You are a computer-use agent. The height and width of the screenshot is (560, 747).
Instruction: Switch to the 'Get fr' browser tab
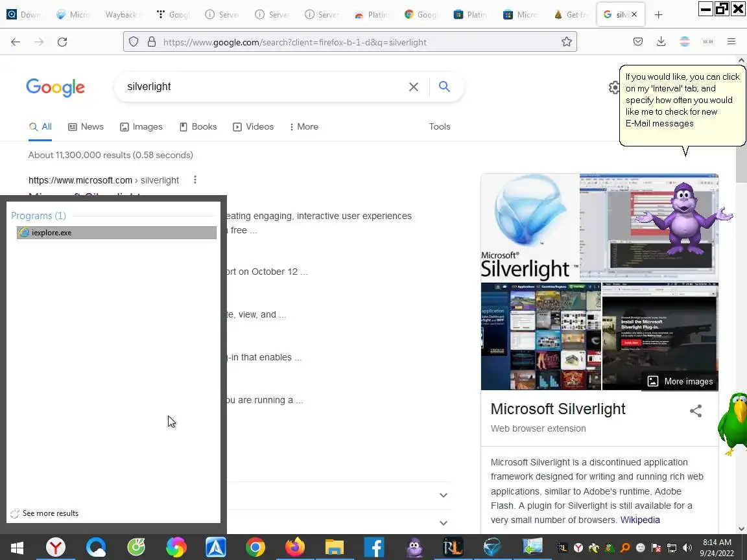(570, 15)
